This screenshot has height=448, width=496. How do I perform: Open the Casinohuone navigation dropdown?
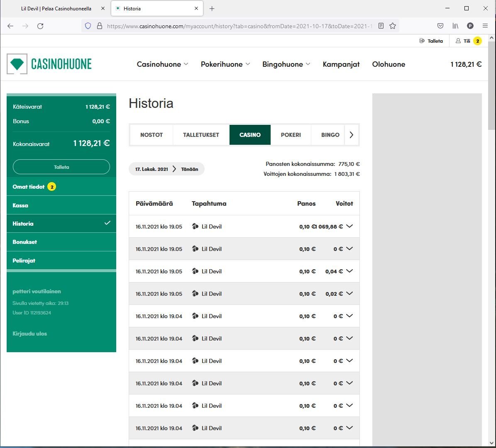coord(162,64)
